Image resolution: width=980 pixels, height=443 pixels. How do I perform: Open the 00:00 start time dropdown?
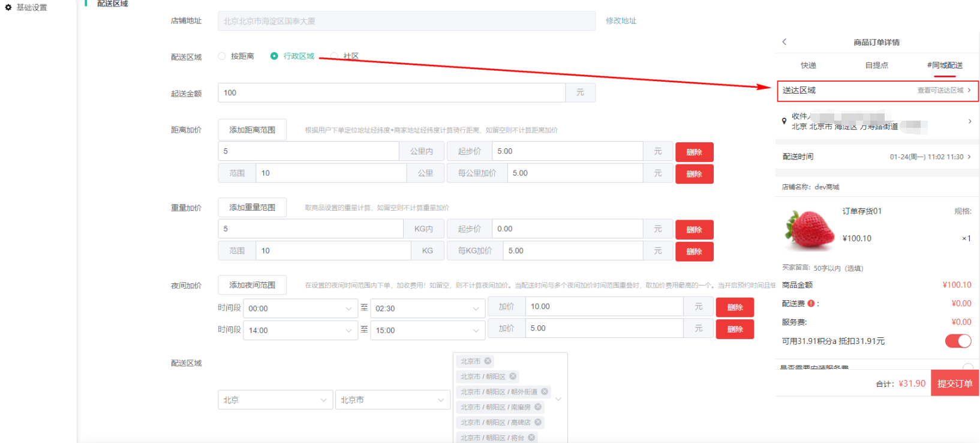tap(300, 309)
